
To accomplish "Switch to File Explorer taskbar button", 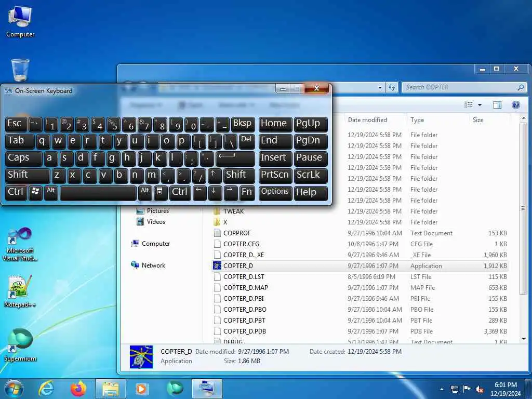I will tap(111, 389).
